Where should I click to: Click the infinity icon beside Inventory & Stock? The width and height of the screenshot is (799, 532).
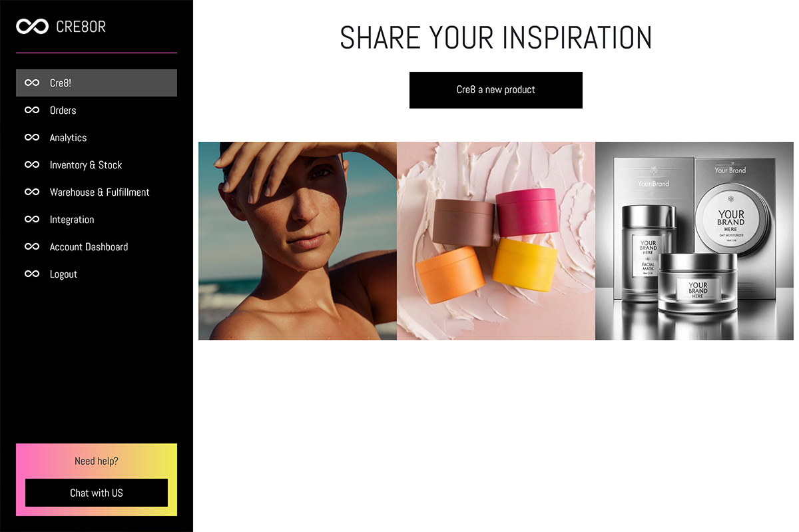coord(32,165)
